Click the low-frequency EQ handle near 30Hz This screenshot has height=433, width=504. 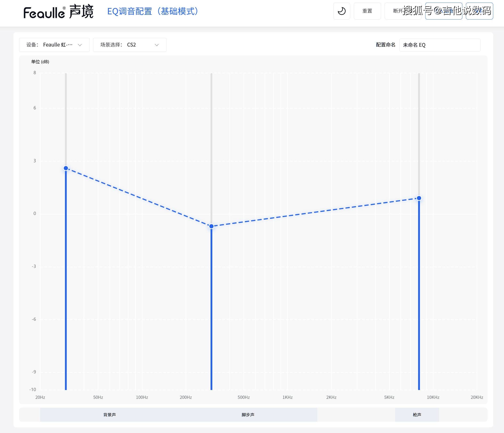tap(66, 168)
